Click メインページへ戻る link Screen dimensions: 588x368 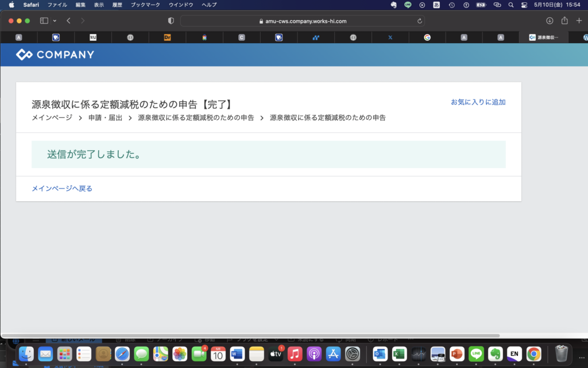pos(62,189)
